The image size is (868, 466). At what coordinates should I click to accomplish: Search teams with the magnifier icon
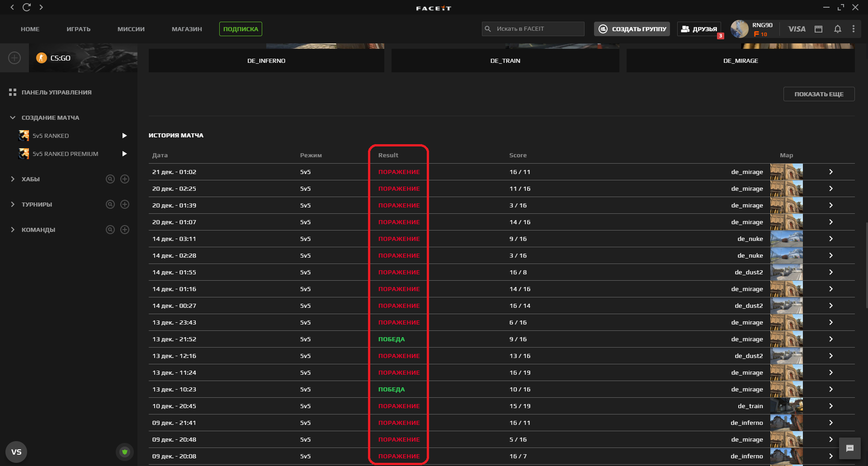click(110, 230)
